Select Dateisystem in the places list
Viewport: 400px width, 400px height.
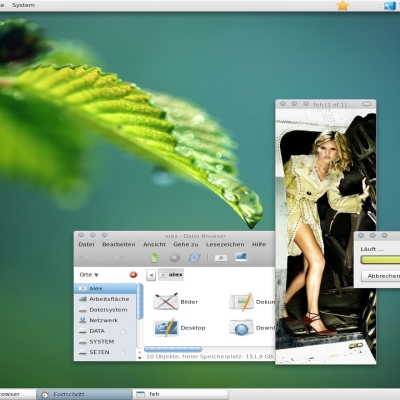click(x=105, y=310)
